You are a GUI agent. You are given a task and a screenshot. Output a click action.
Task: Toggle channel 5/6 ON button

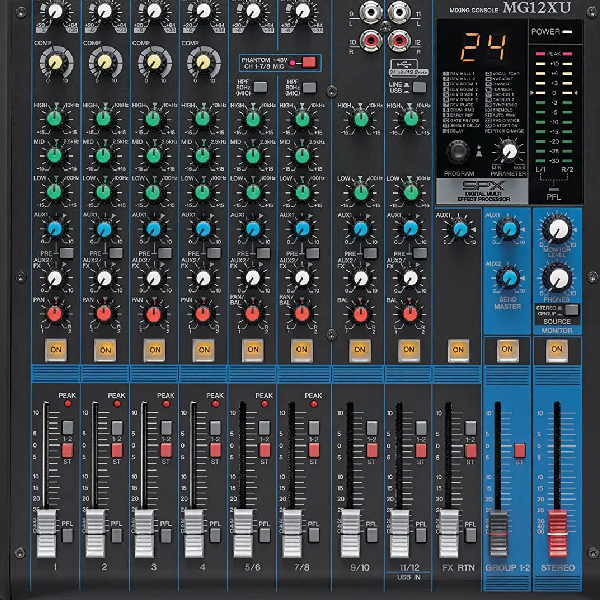[x=253, y=349]
